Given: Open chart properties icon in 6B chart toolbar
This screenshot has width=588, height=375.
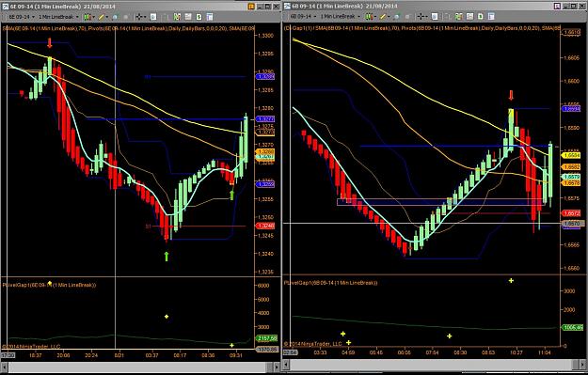Looking at the screenshot, I should 491,17.
